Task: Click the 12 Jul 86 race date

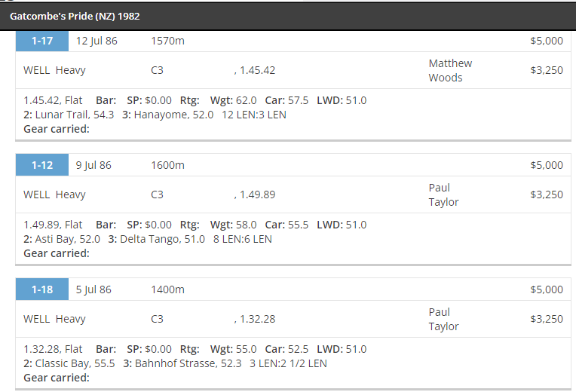Action: 97,41
